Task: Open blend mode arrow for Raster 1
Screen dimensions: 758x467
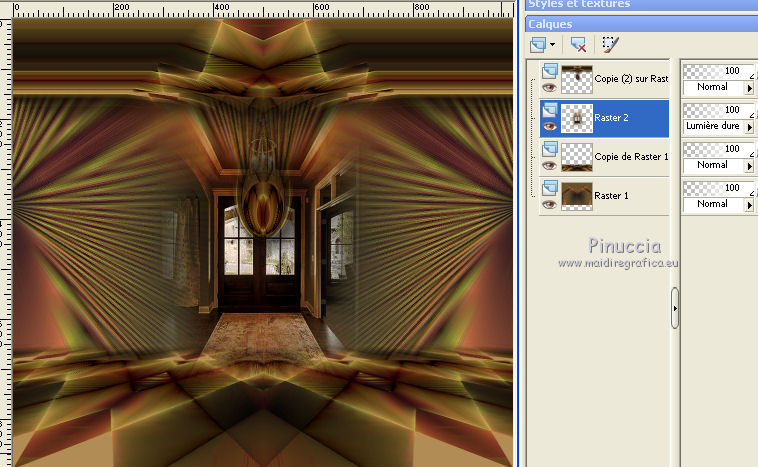Action: [x=749, y=205]
